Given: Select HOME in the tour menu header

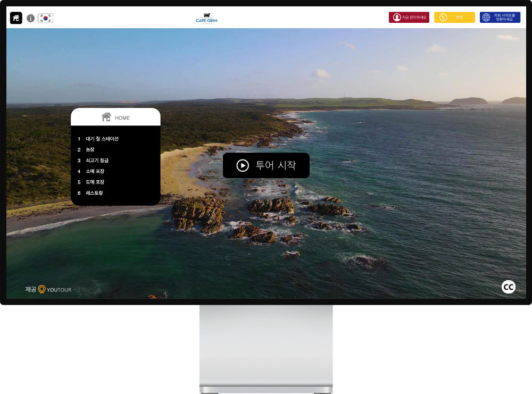Looking at the screenshot, I should 115,118.
